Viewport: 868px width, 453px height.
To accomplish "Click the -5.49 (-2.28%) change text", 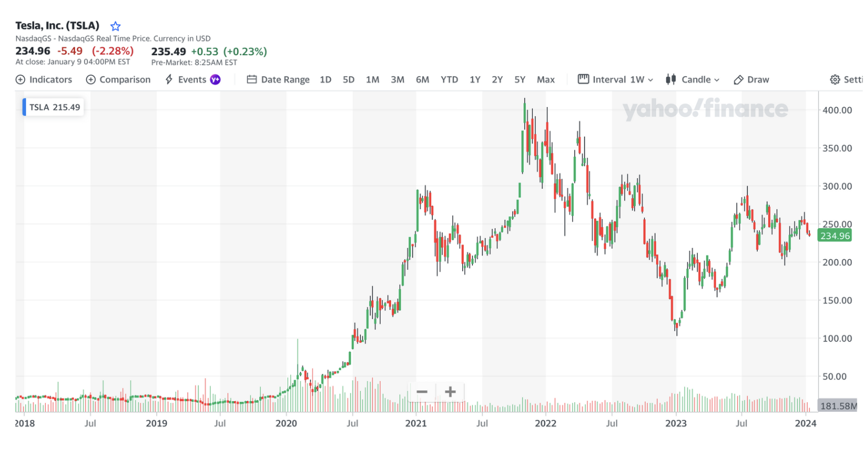I will pyautogui.click(x=95, y=51).
